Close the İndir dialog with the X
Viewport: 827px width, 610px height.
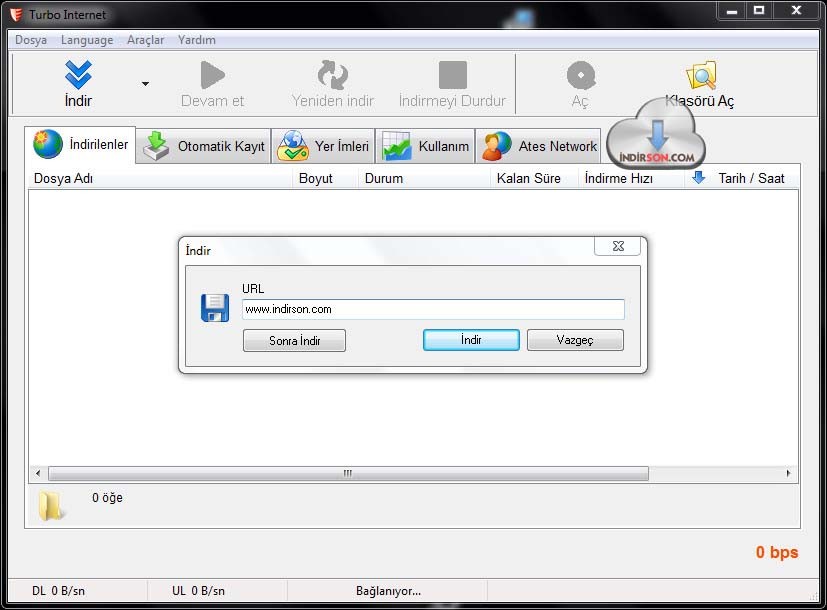618,246
